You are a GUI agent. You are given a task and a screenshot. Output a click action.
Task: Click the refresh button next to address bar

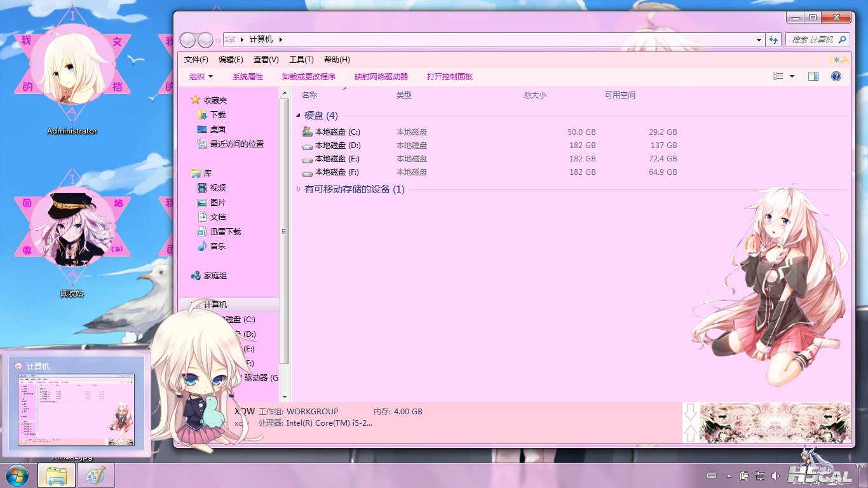(x=773, y=39)
